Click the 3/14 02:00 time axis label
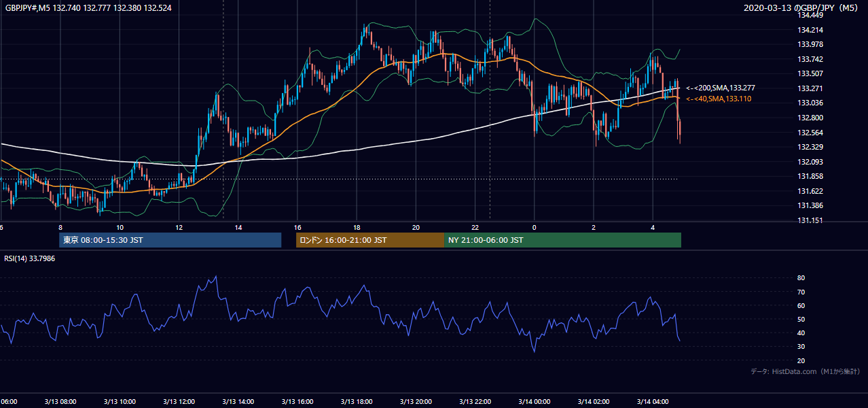 (594, 401)
